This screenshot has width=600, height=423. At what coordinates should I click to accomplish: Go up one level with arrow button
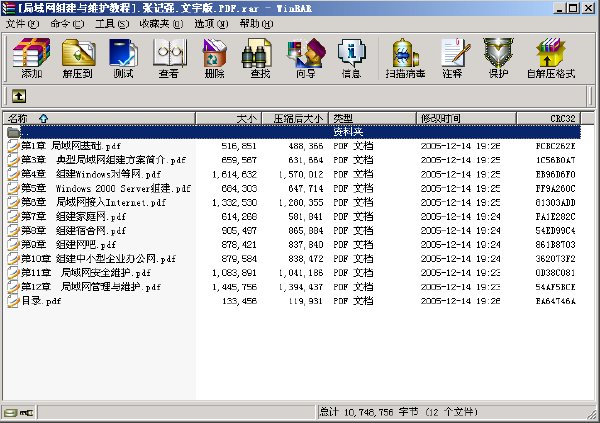point(19,96)
